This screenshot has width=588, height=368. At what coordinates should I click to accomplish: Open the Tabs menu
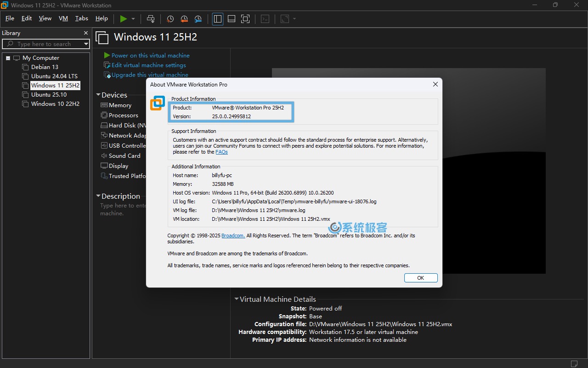(x=81, y=18)
